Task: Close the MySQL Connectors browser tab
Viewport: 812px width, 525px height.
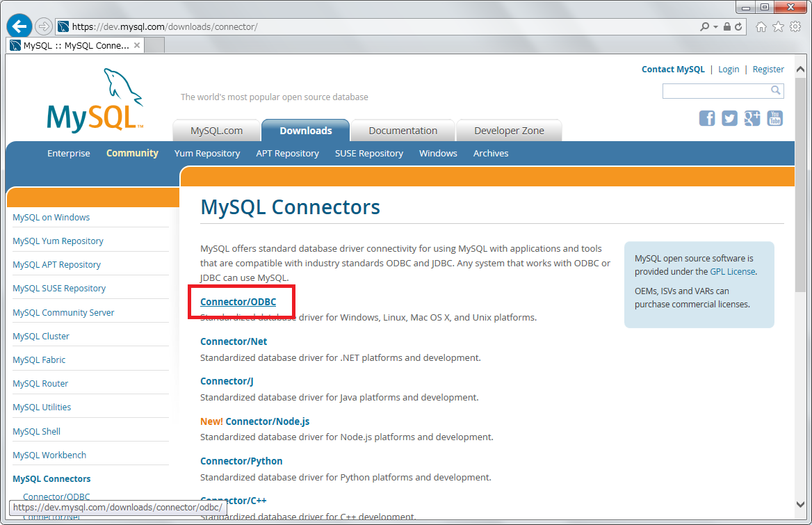Action: 137,45
